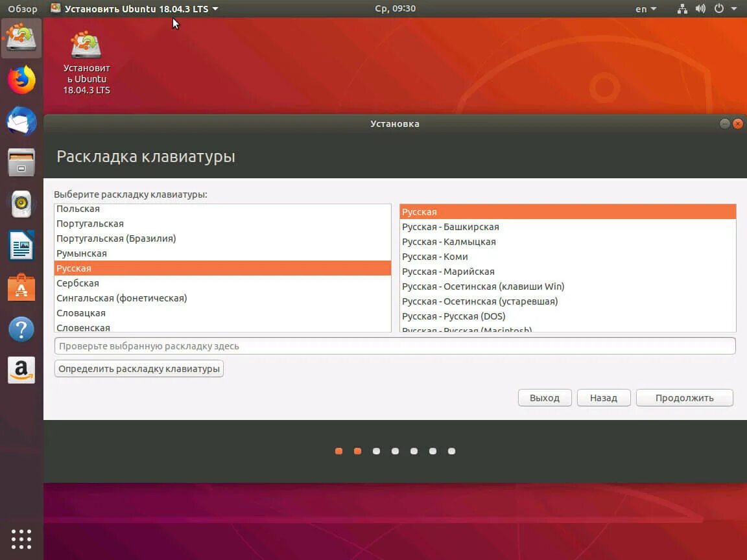Launch Rhythmbox music player
The image size is (747, 560).
21,204
